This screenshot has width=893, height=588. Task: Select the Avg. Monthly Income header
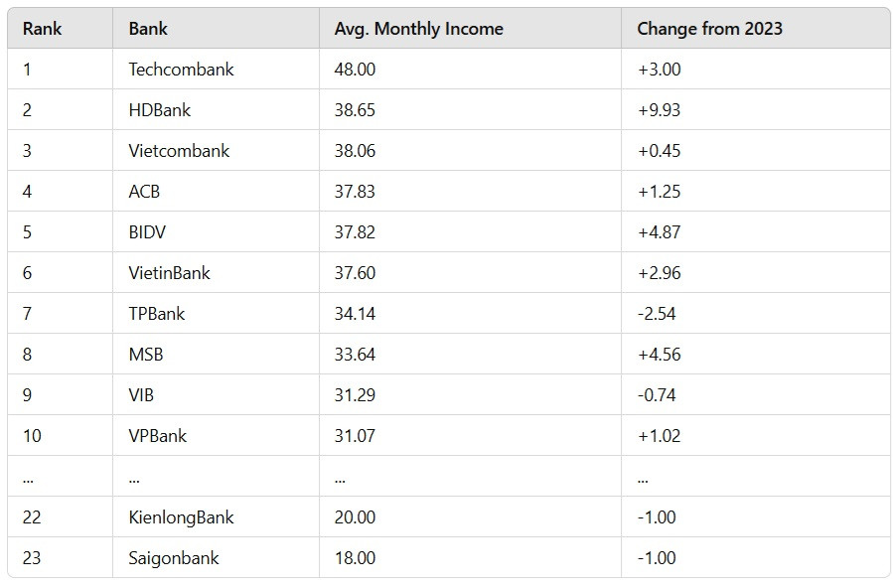coord(418,29)
